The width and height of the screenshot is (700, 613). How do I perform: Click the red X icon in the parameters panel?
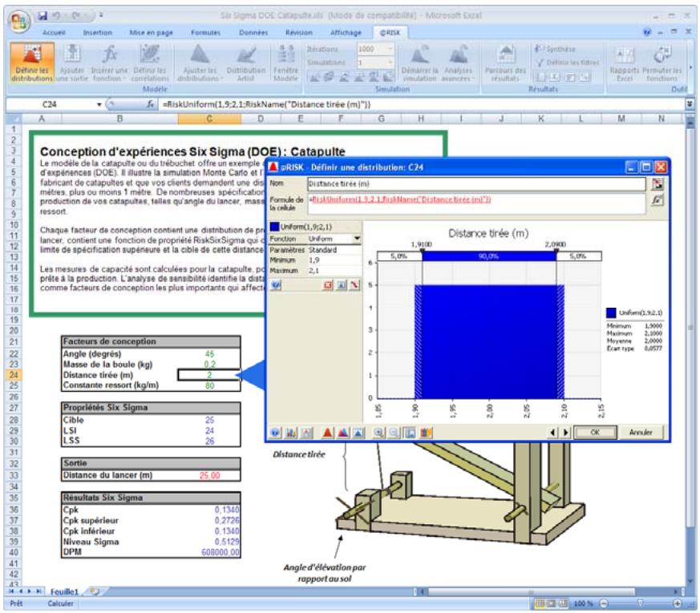pos(328,284)
